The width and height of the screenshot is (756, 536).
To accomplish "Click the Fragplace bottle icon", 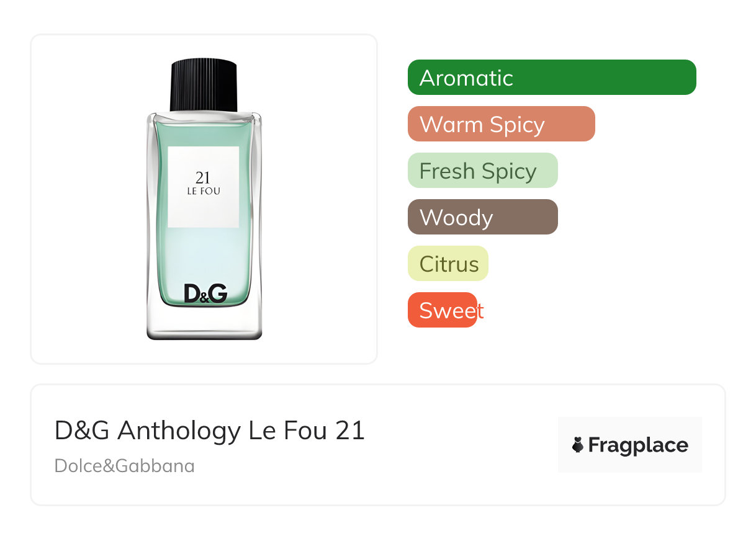I will pos(578,445).
